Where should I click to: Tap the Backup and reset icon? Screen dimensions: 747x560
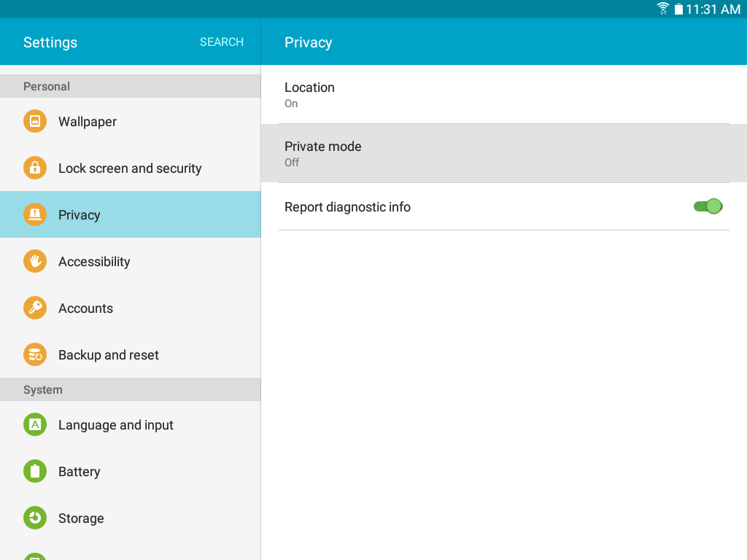click(35, 355)
